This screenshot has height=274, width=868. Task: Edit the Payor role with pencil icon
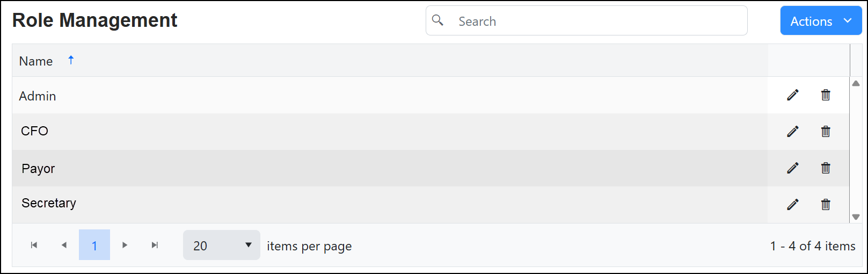pos(792,168)
